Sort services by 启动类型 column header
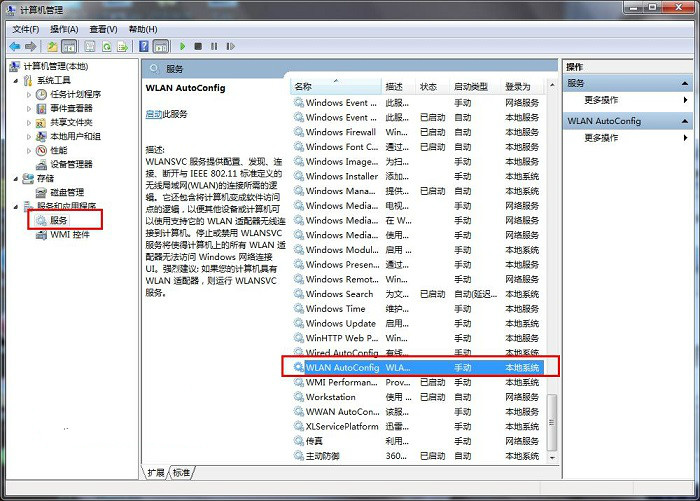 click(x=472, y=87)
